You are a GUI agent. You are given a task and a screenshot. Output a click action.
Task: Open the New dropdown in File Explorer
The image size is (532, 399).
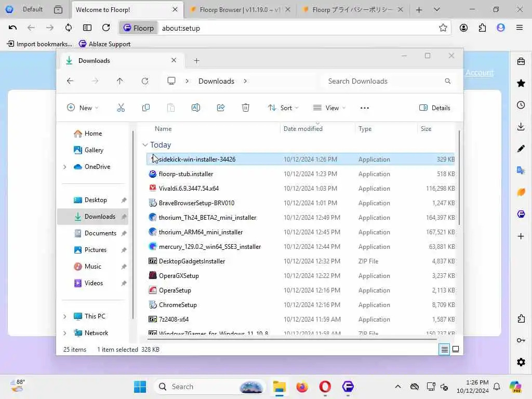pos(83,108)
